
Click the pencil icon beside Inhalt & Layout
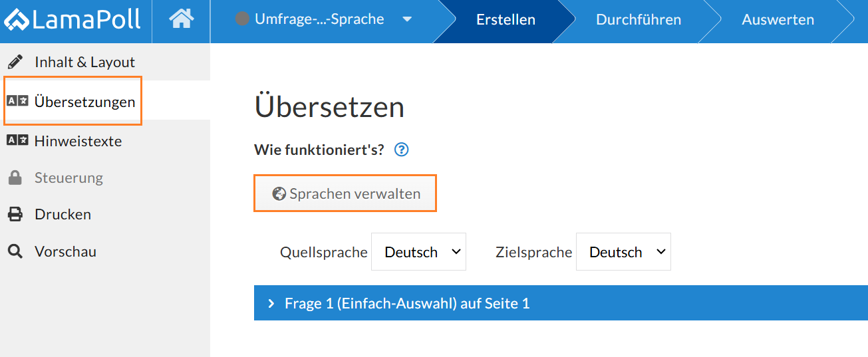[x=15, y=62]
